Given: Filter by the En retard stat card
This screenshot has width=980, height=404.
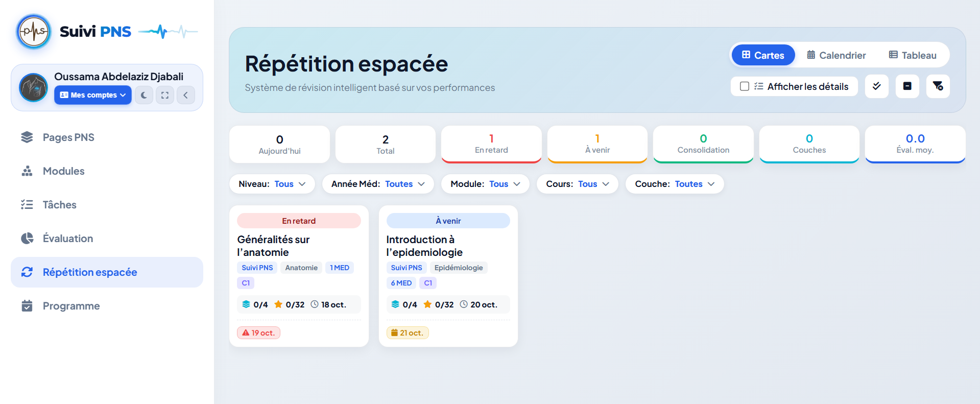Looking at the screenshot, I should pyautogui.click(x=491, y=144).
